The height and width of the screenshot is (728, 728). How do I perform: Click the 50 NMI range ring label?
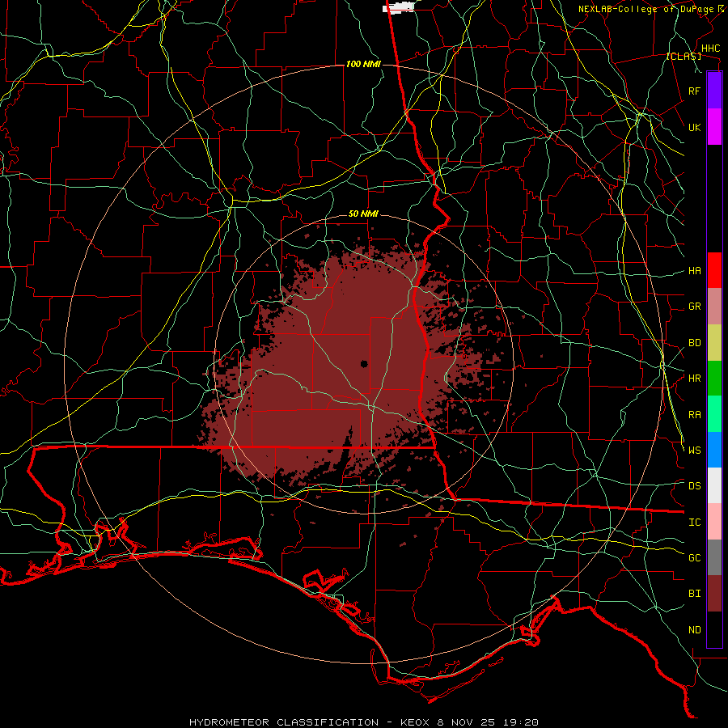pyautogui.click(x=363, y=214)
